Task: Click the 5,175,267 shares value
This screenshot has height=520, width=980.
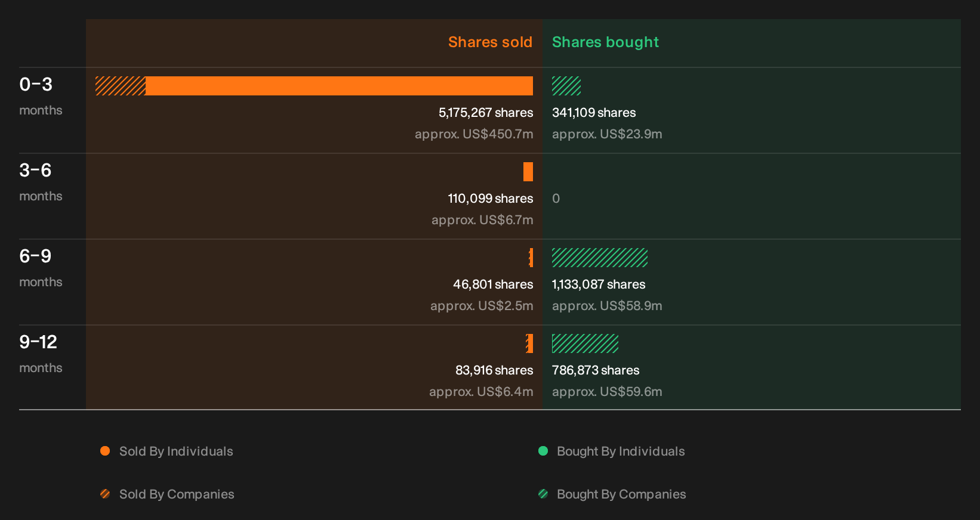Action: 486,113
